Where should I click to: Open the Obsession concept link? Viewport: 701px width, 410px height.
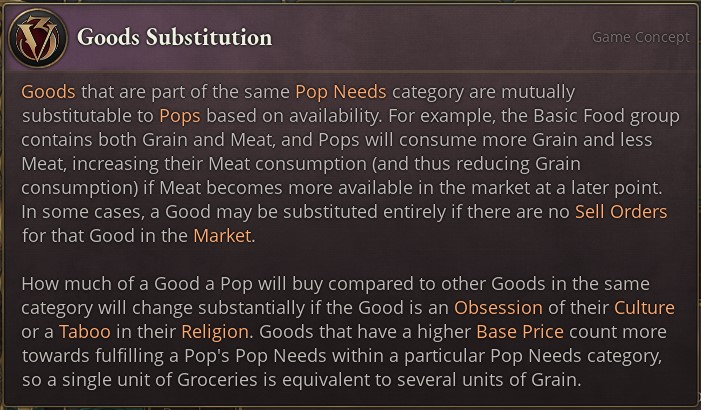coord(498,307)
